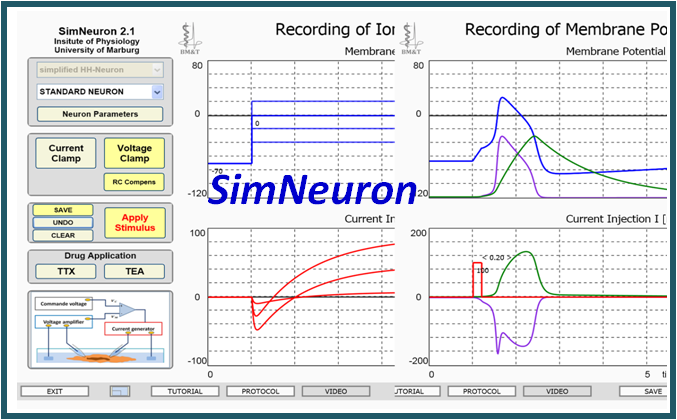
Task: Open TUTORIAL in the left window
Action: point(185,392)
